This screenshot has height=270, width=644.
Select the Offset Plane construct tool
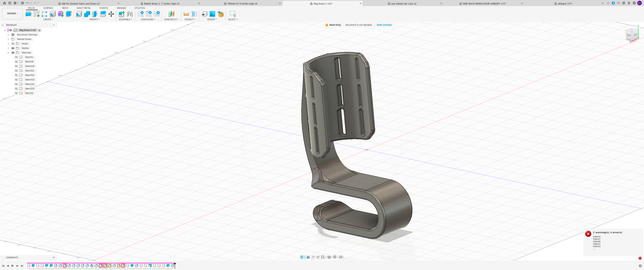[x=171, y=14]
